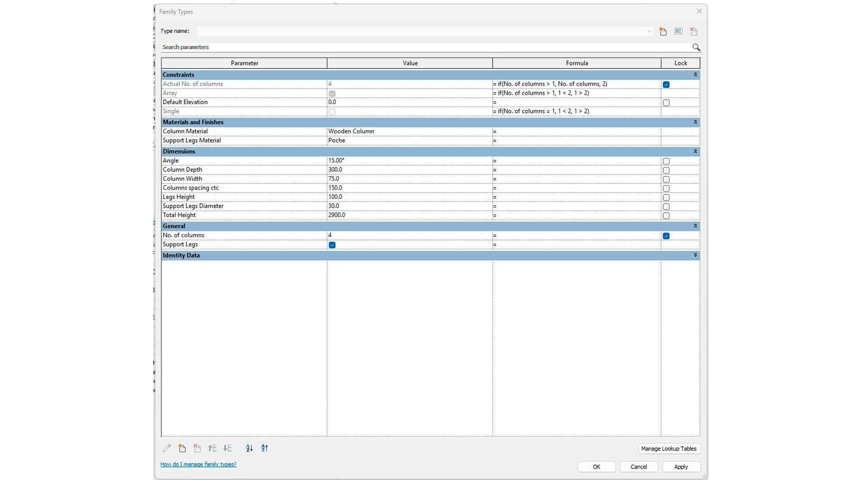Click the Move Parameter Down icon
Screen dimensions: 868x488
(227, 448)
